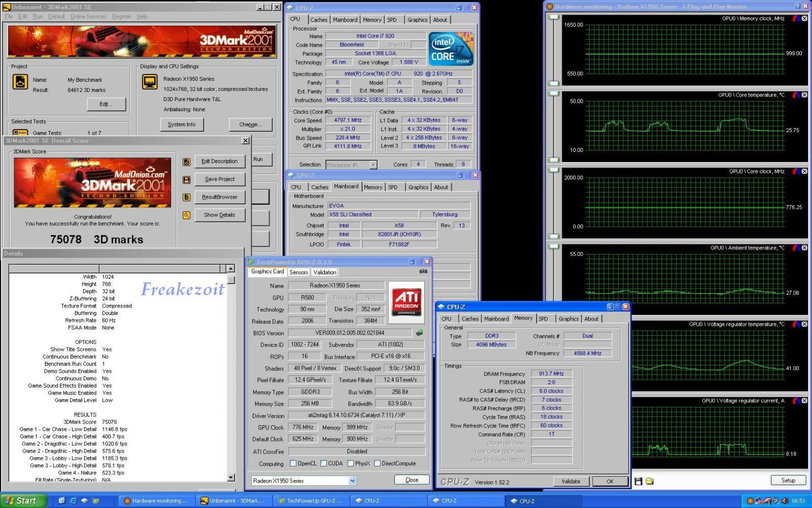Click magnet icon on Core clock graph
The width and height of the screenshot is (812, 508).
tap(796, 171)
